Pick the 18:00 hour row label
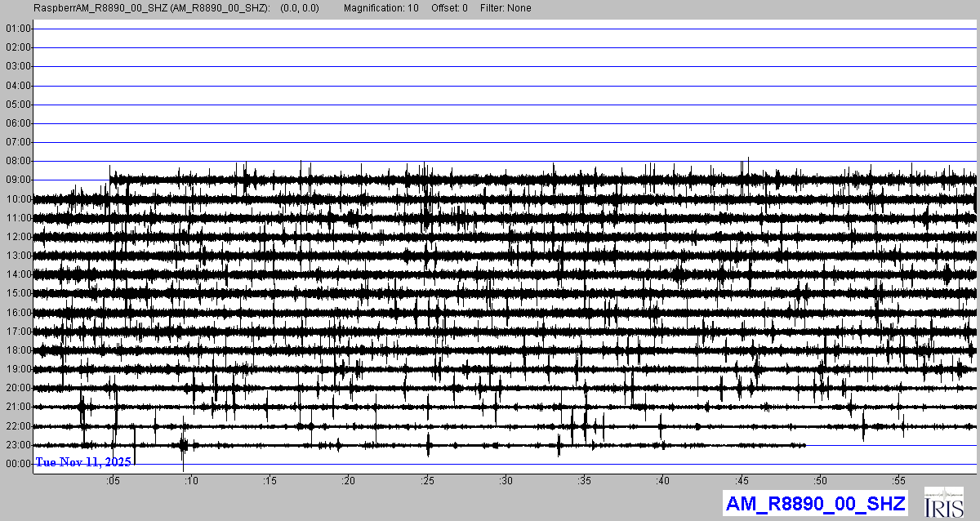This screenshot has height=521, width=980. 18,350
